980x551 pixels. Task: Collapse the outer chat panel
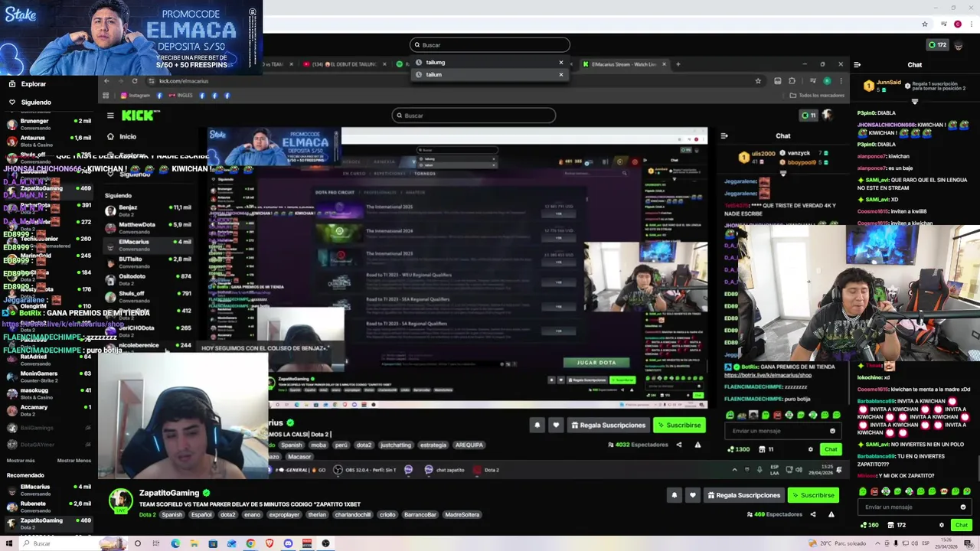[x=857, y=65]
